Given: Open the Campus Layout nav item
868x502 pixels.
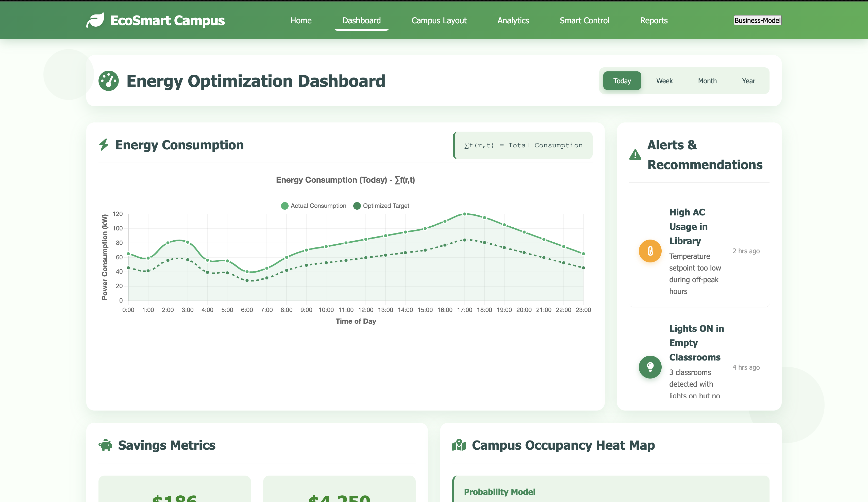Looking at the screenshot, I should [439, 20].
